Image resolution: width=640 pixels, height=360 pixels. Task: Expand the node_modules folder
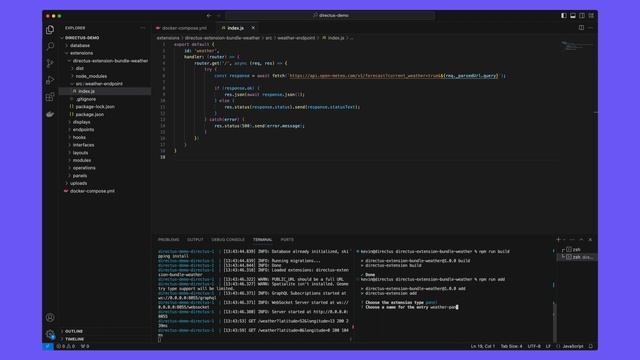coord(91,76)
